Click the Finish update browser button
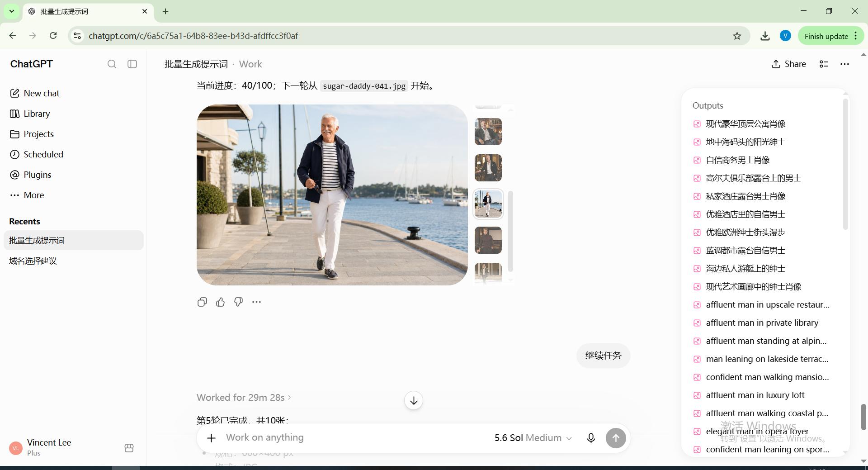Image resolution: width=868 pixels, height=470 pixels. pyautogui.click(x=831, y=36)
